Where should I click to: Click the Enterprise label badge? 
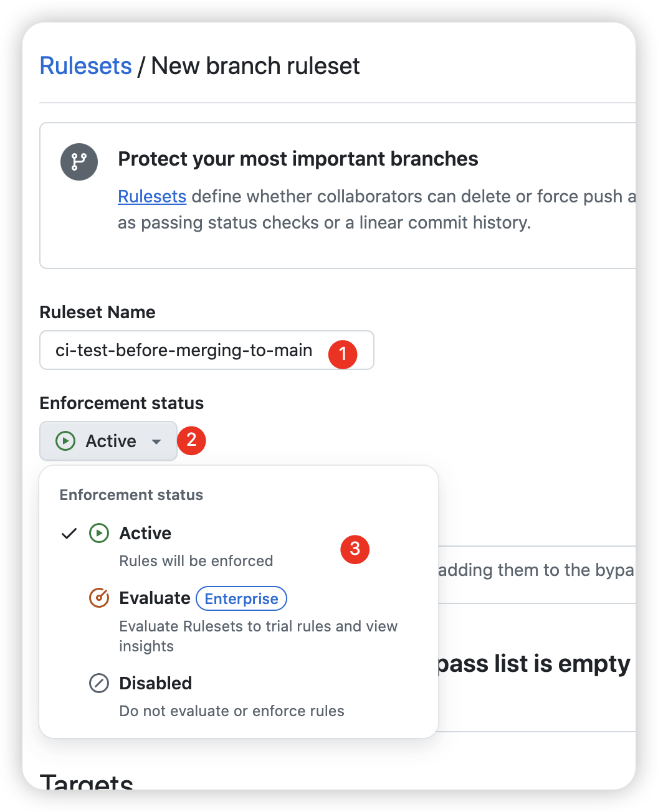[x=241, y=598]
